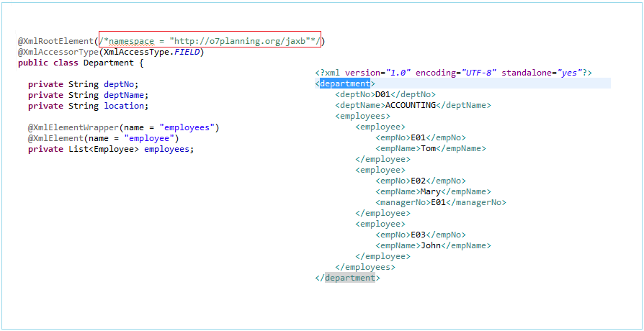Click the @XmlRootElement annotation
The width and height of the screenshot is (644, 331).
point(56,42)
